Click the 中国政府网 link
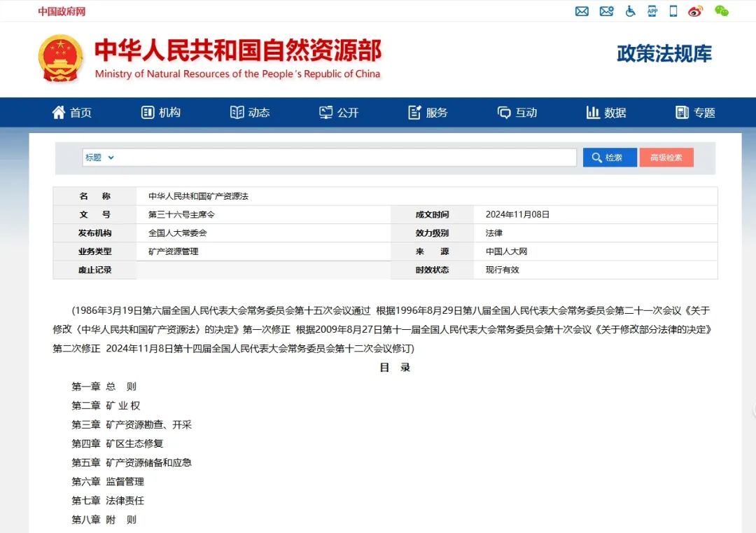 62,11
